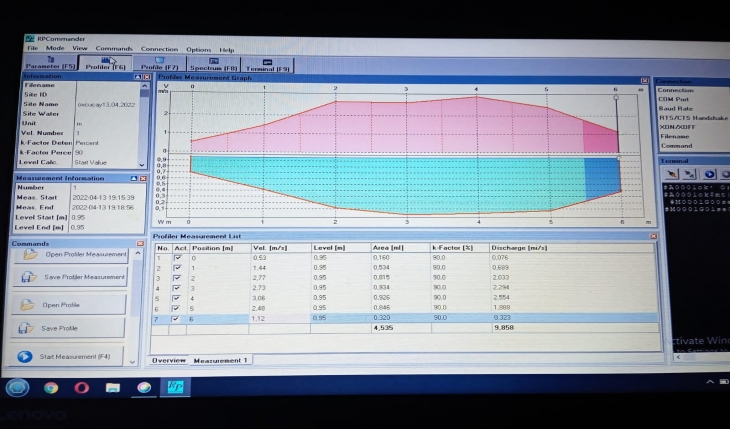Uncheck Act. checkbox for measurement row 1
The width and height of the screenshot is (730, 429).
click(177, 258)
